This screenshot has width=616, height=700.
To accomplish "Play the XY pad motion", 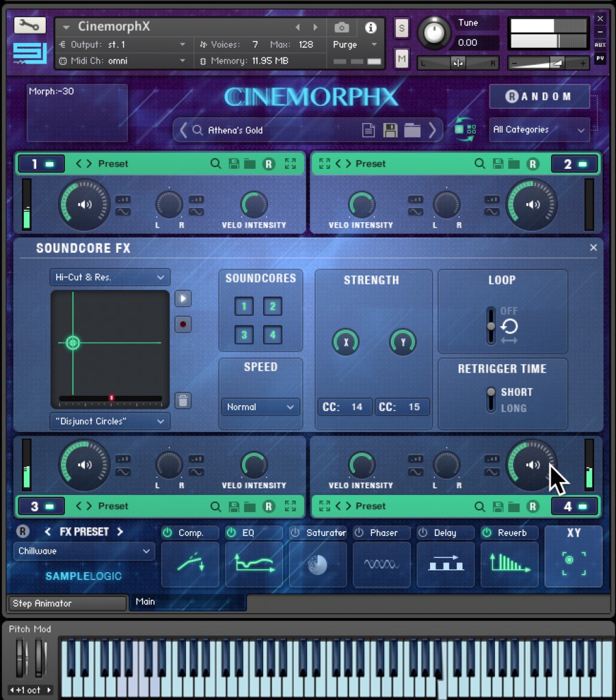I will (x=183, y=299).
